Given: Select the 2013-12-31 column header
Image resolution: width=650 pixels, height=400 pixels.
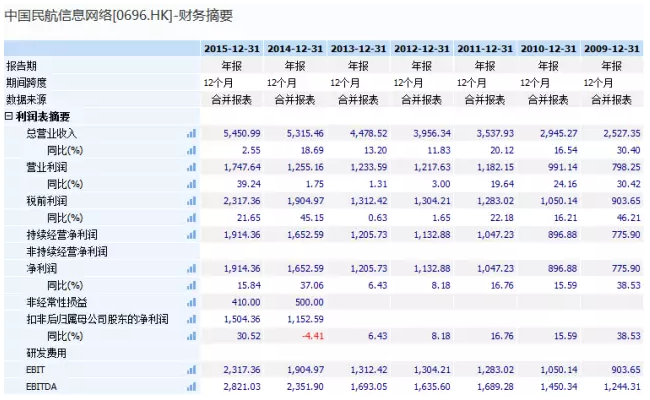Looking at the screenshot, I should coord(359,49).
